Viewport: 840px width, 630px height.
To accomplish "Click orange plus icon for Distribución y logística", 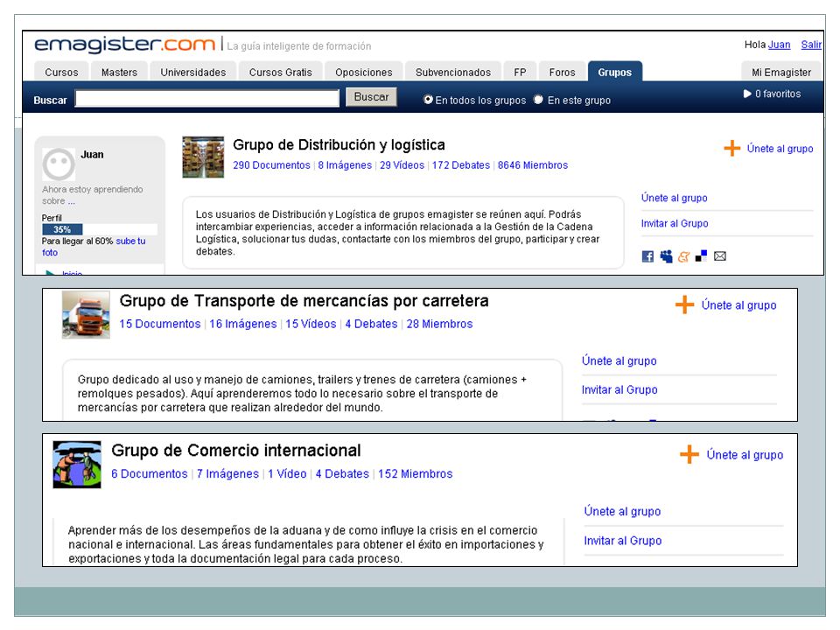I will click(x=731, y=148).
